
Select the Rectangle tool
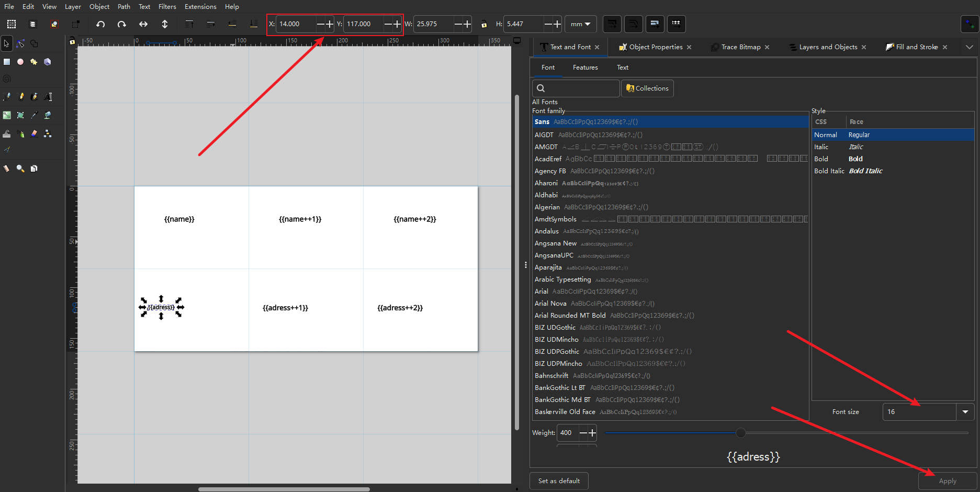coord(7,62)
